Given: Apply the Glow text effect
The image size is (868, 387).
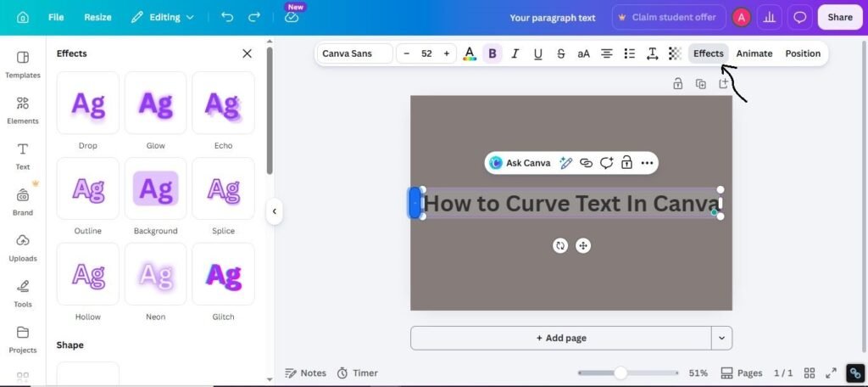Looking at the screenshot, I should [x=156, y=104].
